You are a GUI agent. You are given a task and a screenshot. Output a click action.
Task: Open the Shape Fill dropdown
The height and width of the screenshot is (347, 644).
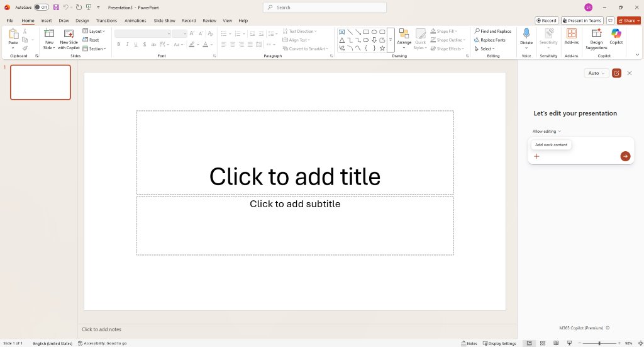[x=444, y=31]
